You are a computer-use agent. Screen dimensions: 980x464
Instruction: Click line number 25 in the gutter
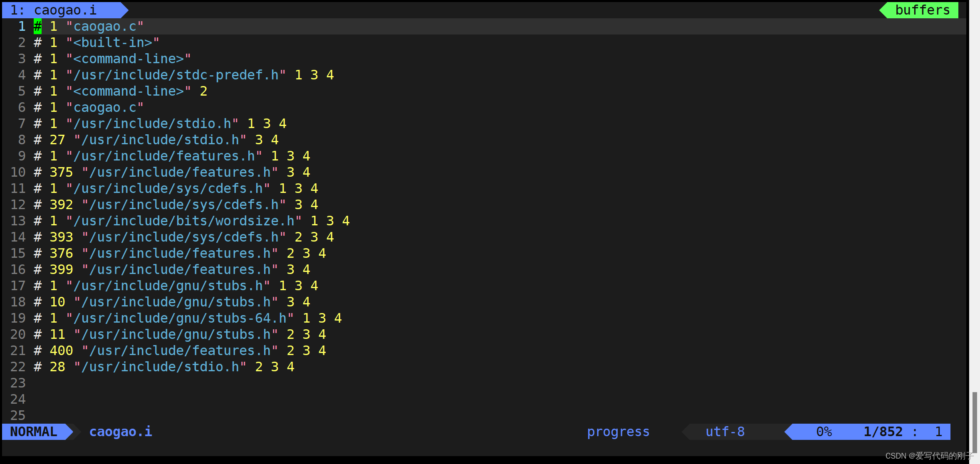coord(18,415)
